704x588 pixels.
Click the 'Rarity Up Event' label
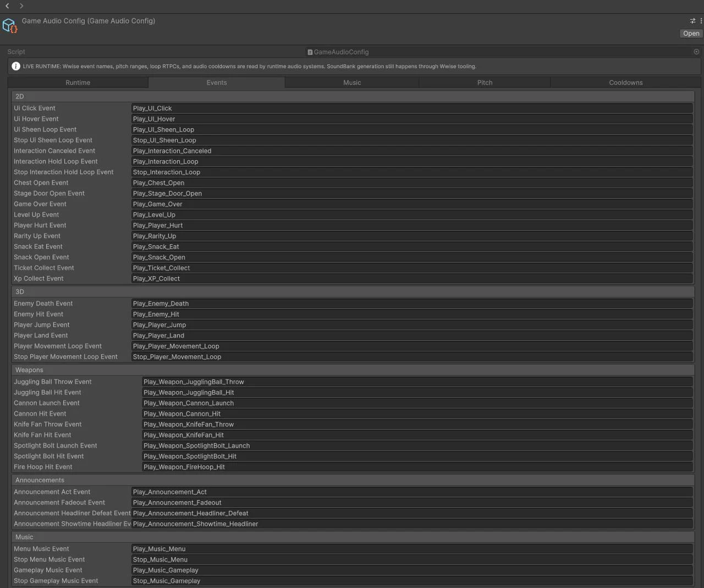(x=37, y=236)
